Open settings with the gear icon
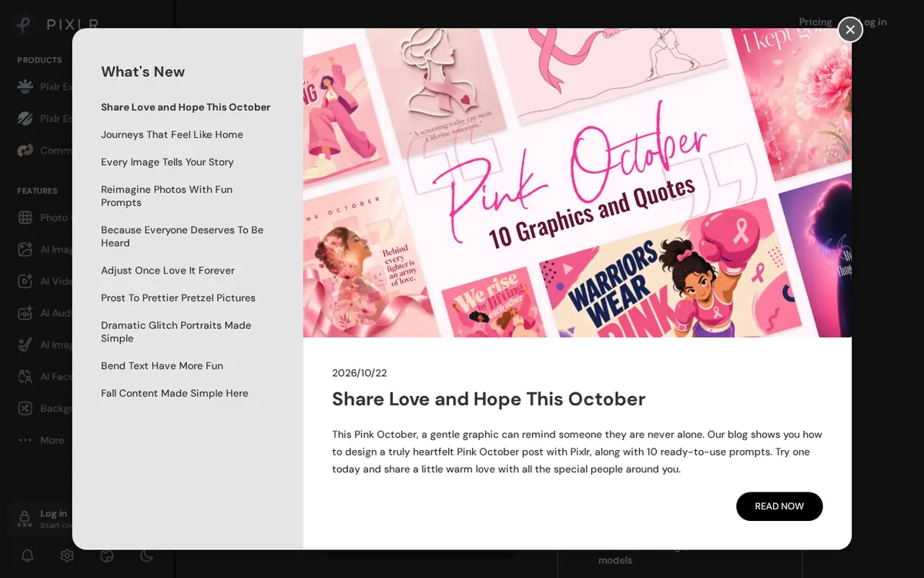This screenshot has width=924, height=578. 67,556
